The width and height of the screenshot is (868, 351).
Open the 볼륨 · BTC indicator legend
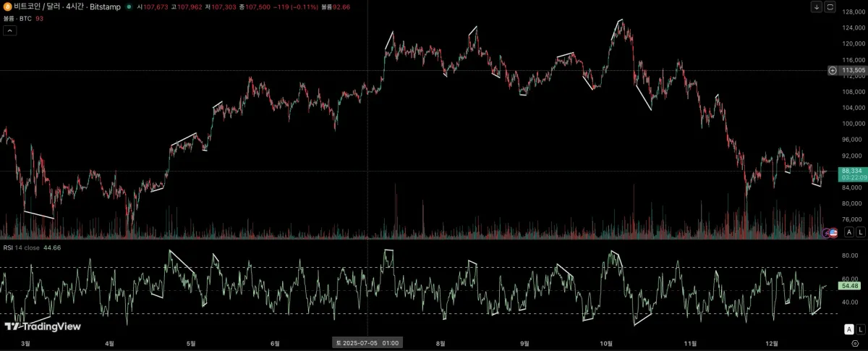pyautogui.click(x=17, y=19)
